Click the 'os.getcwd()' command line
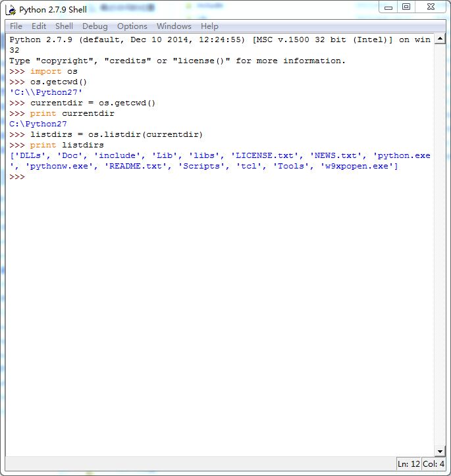The width and height of the screenshot is (451, 476). coord(48,82)
